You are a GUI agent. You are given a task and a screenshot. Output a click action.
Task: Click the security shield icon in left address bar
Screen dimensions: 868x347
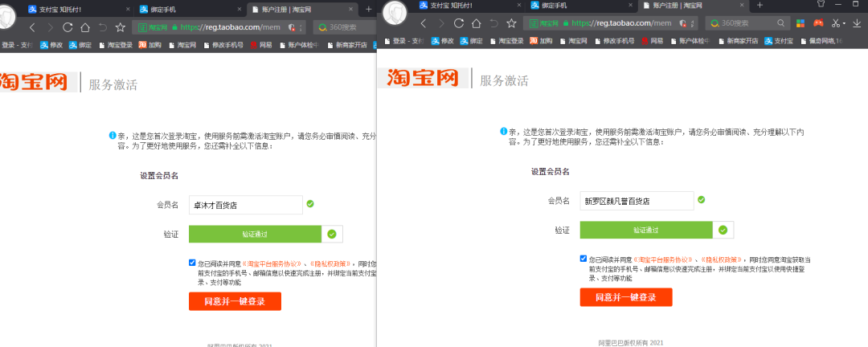pos(293,27)
